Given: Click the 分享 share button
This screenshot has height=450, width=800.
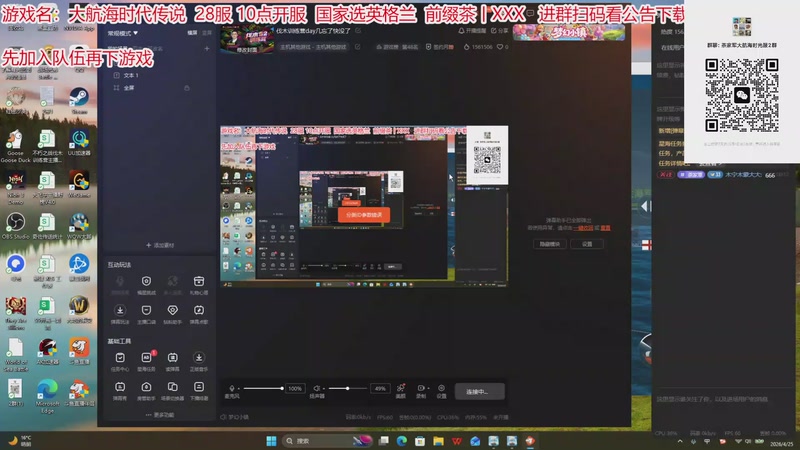Looking at the screenshot, I should (499, 31).
